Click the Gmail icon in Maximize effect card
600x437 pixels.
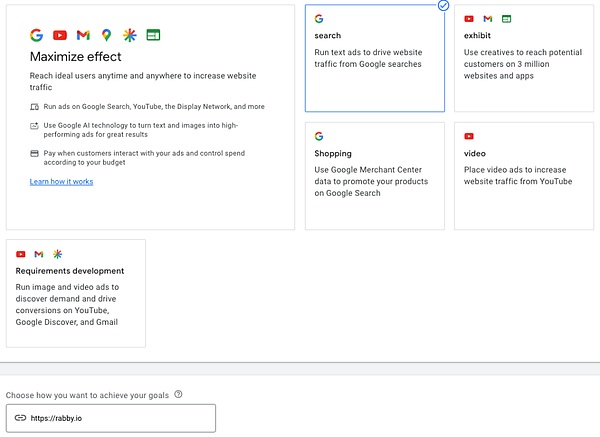coord(83,35)
